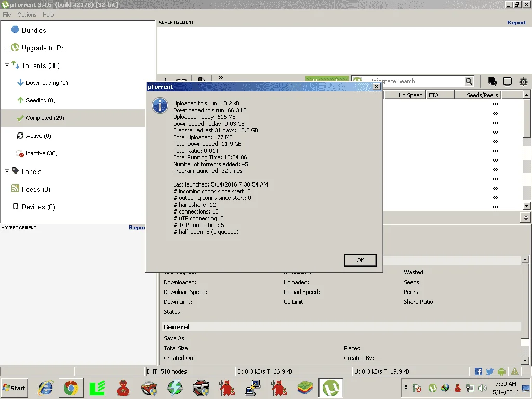Show Active (0) torrents
Screen dimensions: 532x399
pyautogui.click(x=38, y=136)
